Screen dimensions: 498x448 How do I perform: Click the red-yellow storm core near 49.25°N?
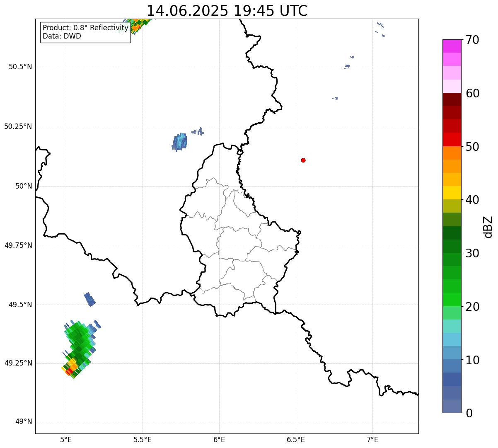pos(70,368)
